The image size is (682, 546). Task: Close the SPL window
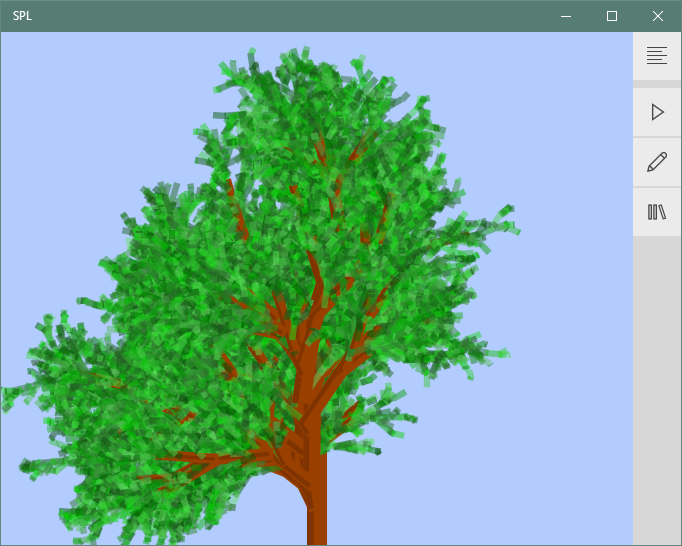[658, 16]
